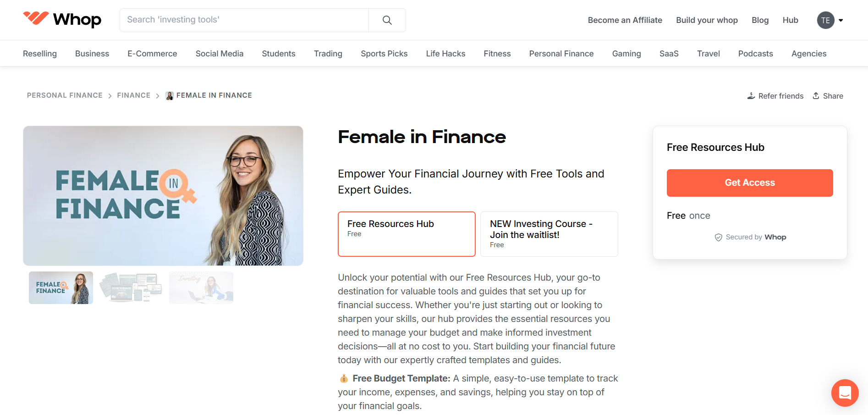Expand the PERSONAL FINANCE breadcrumb
The width and height of the screenshot is (868, 415).
[x=65, y=95]
